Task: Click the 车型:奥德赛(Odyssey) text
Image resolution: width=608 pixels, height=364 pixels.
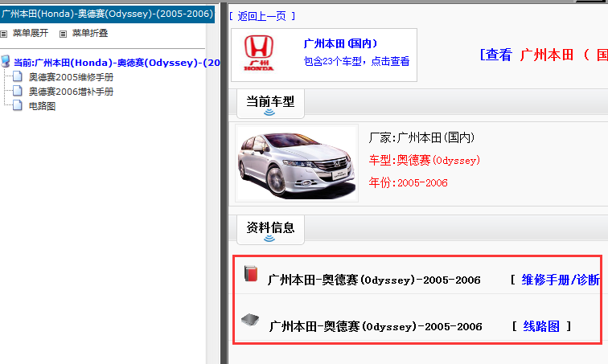Action: (425, 161)
